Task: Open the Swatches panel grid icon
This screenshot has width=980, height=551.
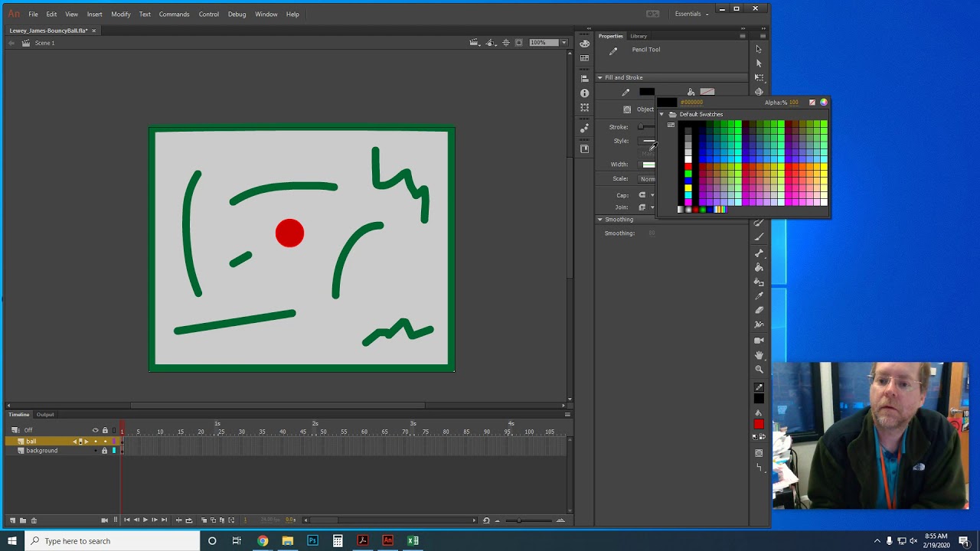Action: 585,58
